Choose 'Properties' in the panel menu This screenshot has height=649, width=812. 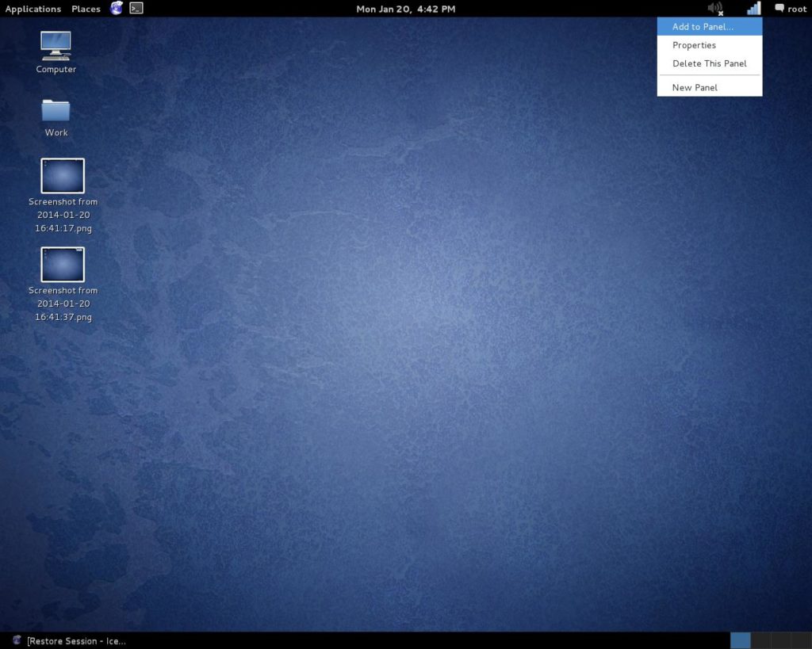pyautogui.click(x=694, y=45)
